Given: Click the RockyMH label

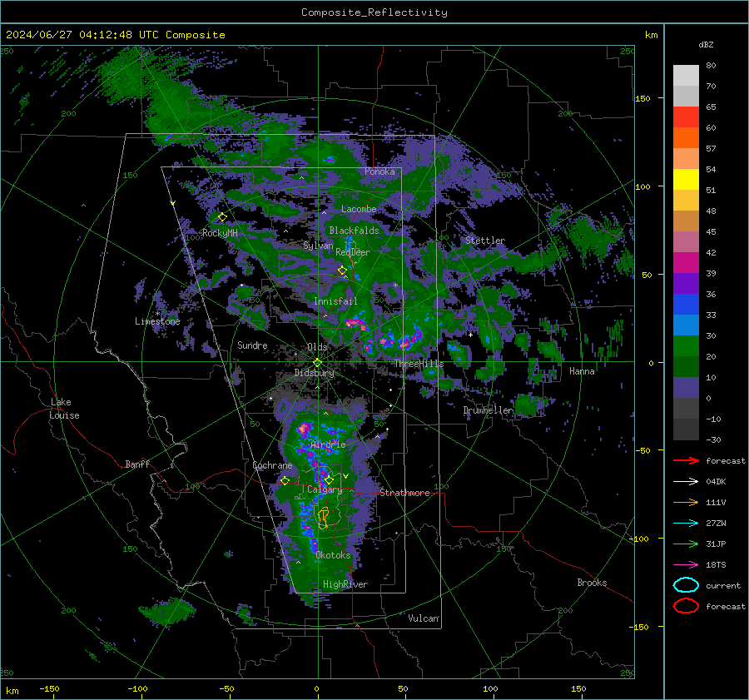Looking at the screenshot, I should (x=220, y=233).
